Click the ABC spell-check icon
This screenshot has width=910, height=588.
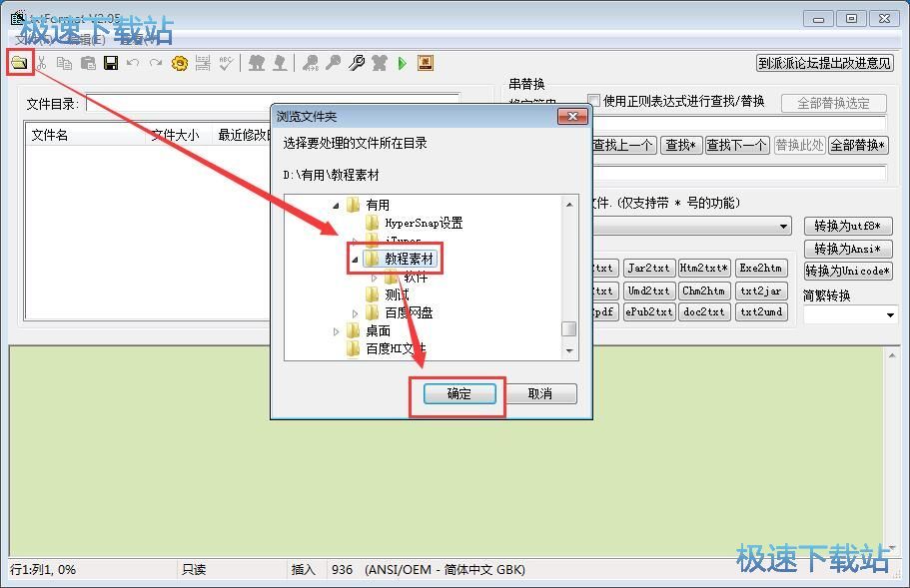(225, 62)
